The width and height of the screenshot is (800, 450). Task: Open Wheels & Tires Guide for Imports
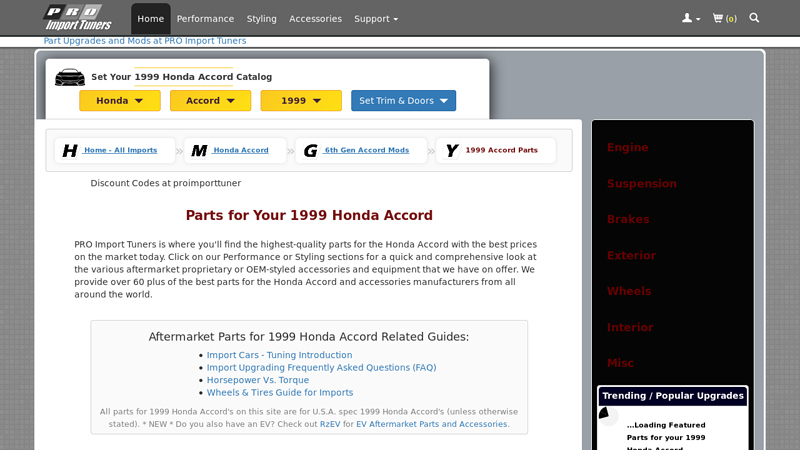click(280, 392)
